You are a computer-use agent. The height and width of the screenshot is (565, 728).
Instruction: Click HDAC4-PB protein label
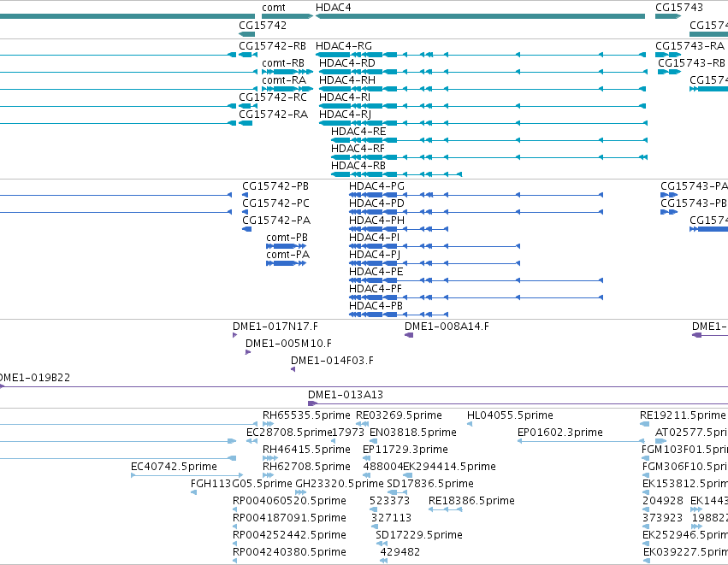tap(376, 306)
